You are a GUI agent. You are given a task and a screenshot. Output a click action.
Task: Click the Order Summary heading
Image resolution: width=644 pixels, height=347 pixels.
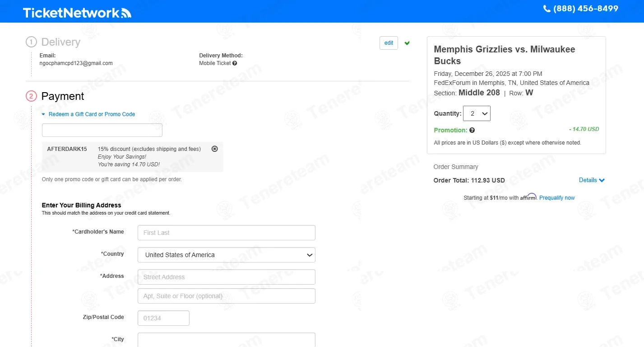456,167
